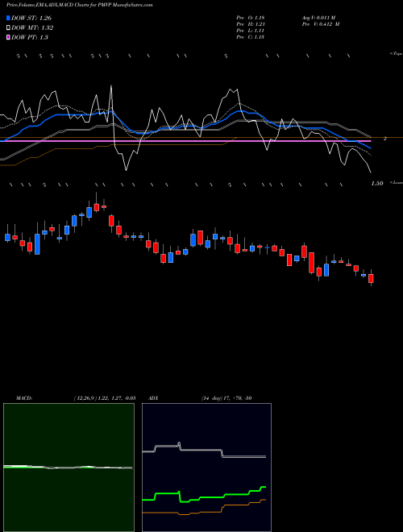Click the blue DOW ST legend swatch

pos(8,18)
